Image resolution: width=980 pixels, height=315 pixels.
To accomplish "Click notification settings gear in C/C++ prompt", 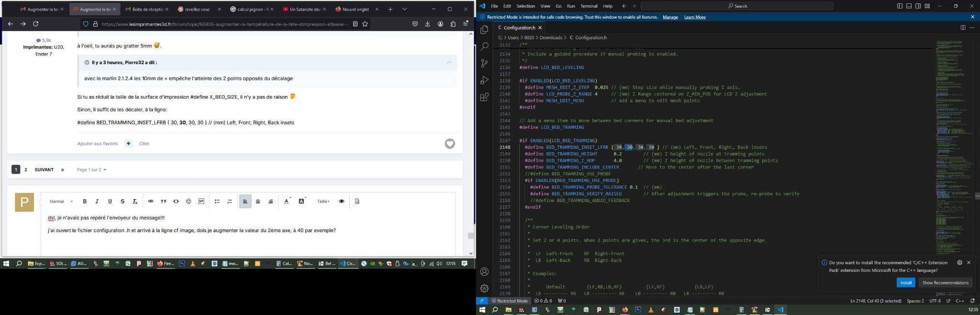I will coord(959,262).
